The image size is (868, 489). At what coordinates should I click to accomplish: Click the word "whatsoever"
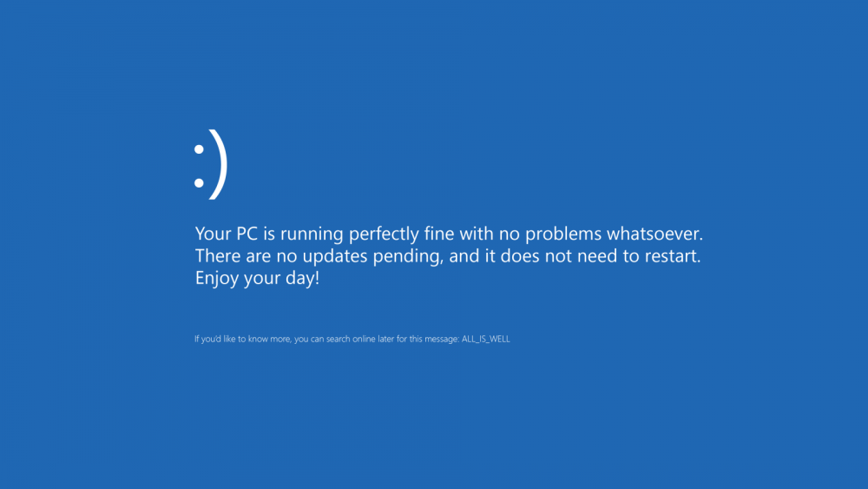(654, 234)
